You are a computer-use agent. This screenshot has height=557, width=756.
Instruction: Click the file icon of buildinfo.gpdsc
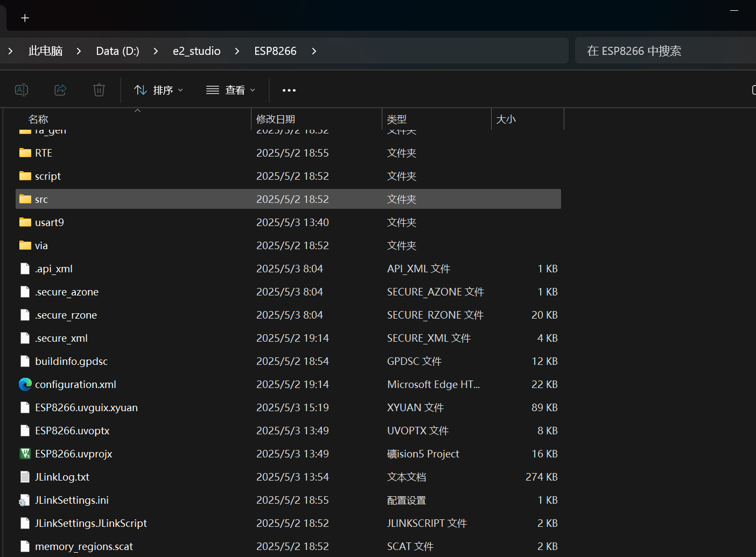tap(25, 361)
